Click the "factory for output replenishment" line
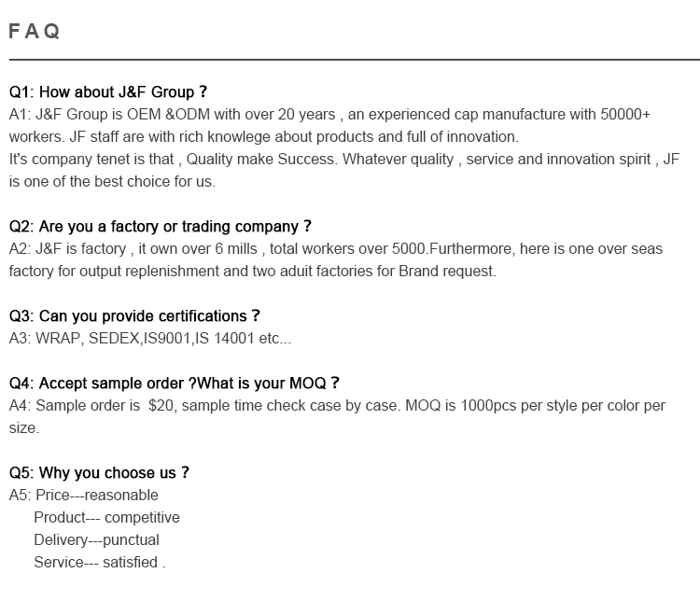The image size is (700, 615). [252, 272]
